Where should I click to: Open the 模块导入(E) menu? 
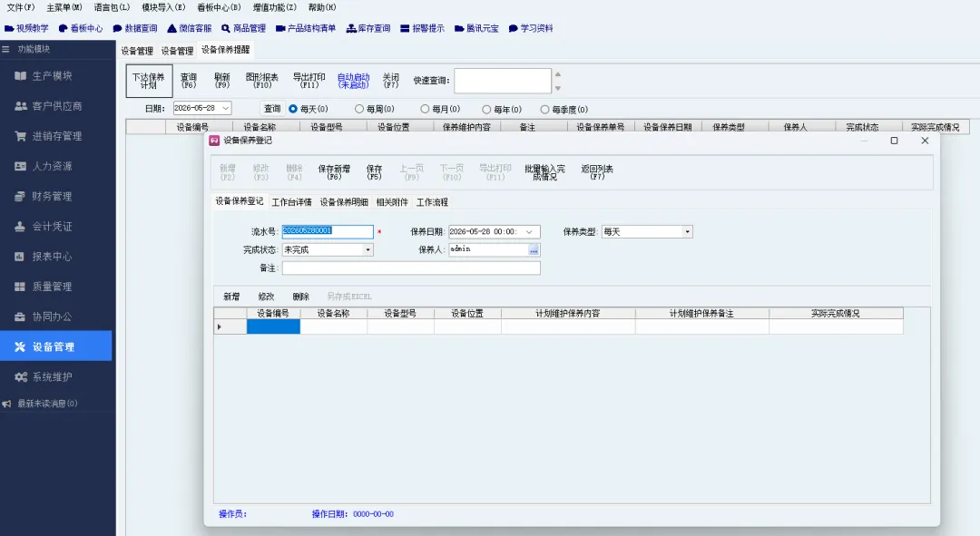(x=163, y=7)
